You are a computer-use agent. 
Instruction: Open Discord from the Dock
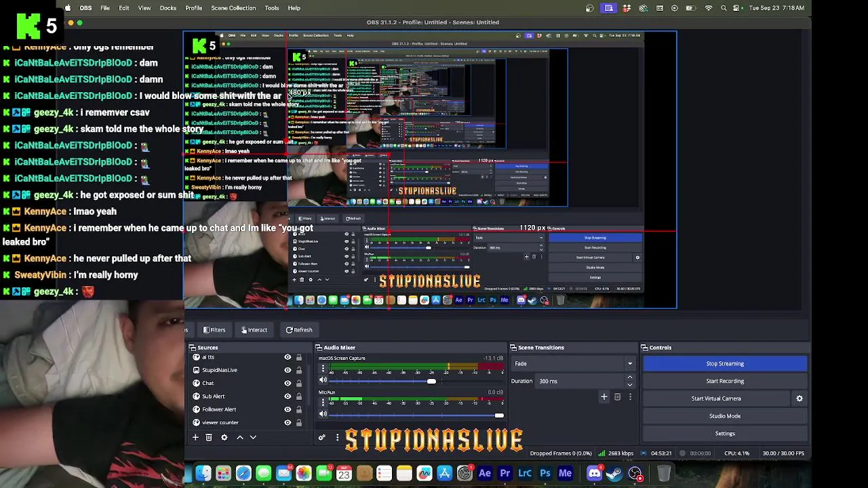click(x=594, y=473)
